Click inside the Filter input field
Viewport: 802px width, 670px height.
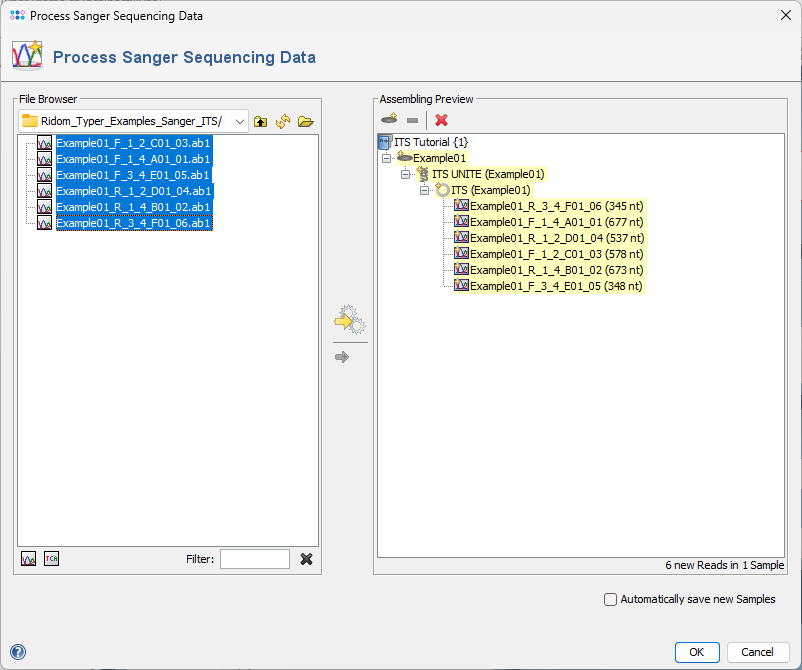click(x=255, y=558)
